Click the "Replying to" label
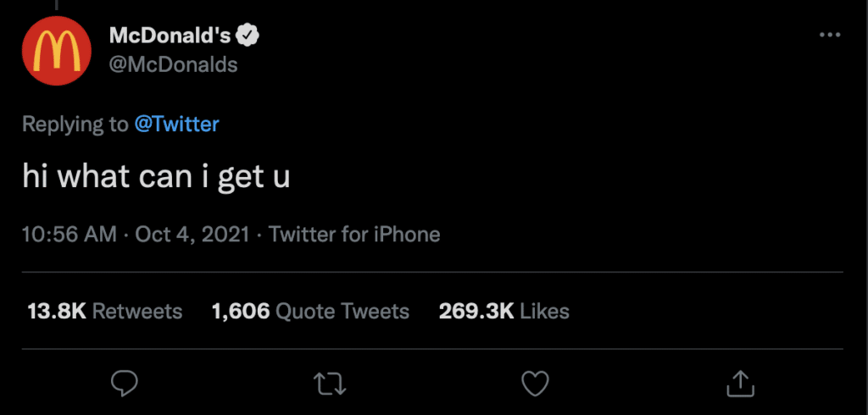The width and height of the screenshot is (868, 415). coord(75,124)
